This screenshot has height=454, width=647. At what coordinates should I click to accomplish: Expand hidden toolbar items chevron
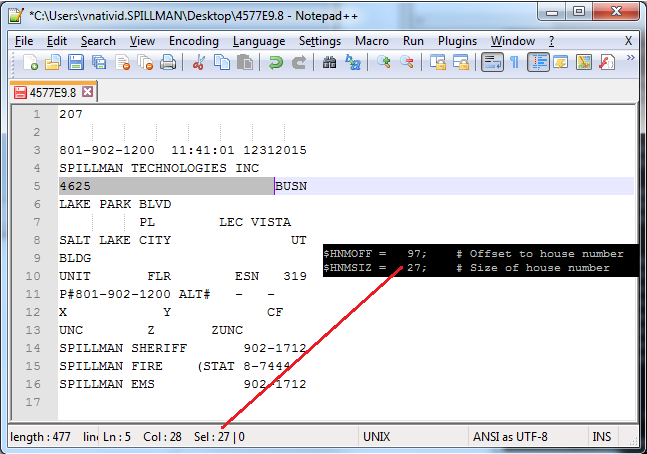pos(630,58)
